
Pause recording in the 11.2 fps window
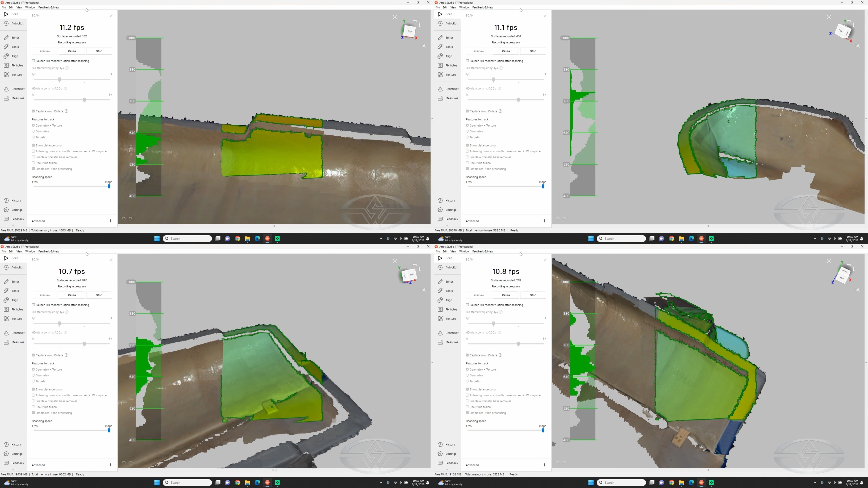point(72,51)
